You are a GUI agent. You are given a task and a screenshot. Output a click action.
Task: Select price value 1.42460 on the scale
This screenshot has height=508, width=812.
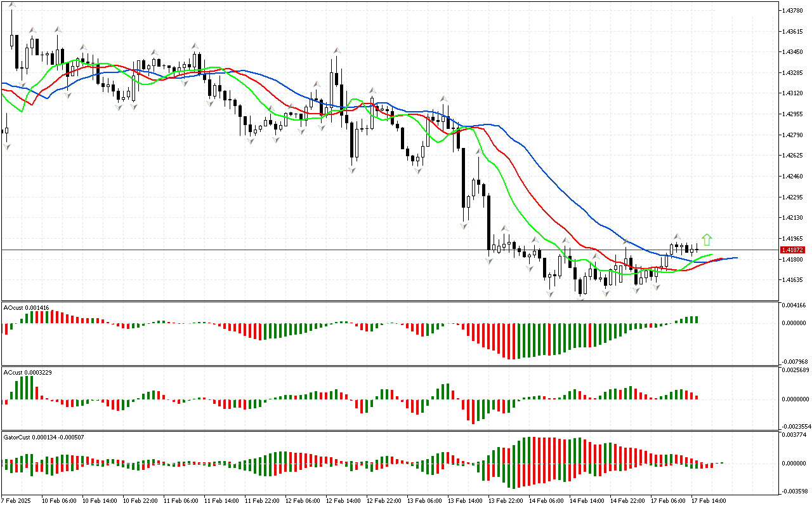(x=794, y=177)
